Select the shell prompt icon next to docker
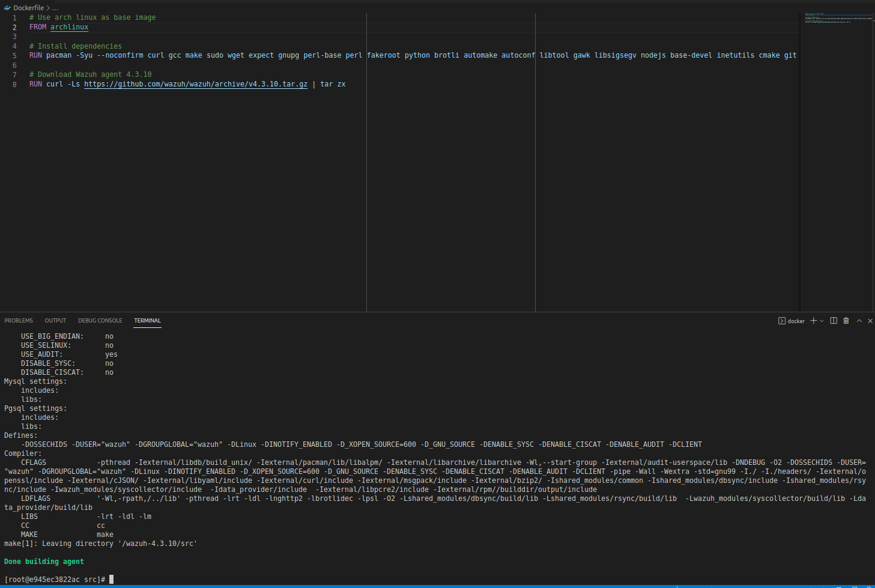The image size is (875, 588). [x=781, y=320]
